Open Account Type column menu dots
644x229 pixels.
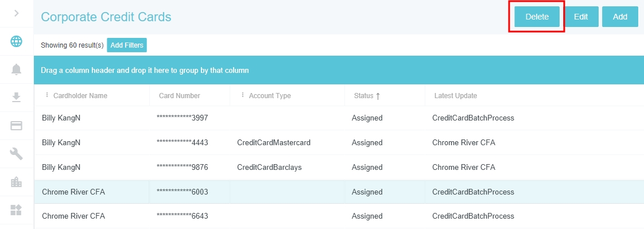(242, 96)
